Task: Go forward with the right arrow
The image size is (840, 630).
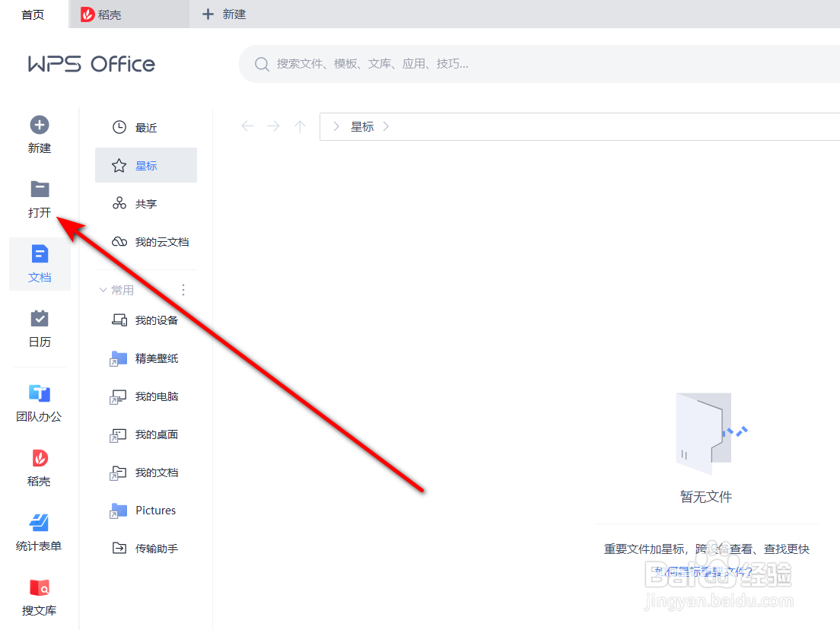Action: [x=274, y=126]
